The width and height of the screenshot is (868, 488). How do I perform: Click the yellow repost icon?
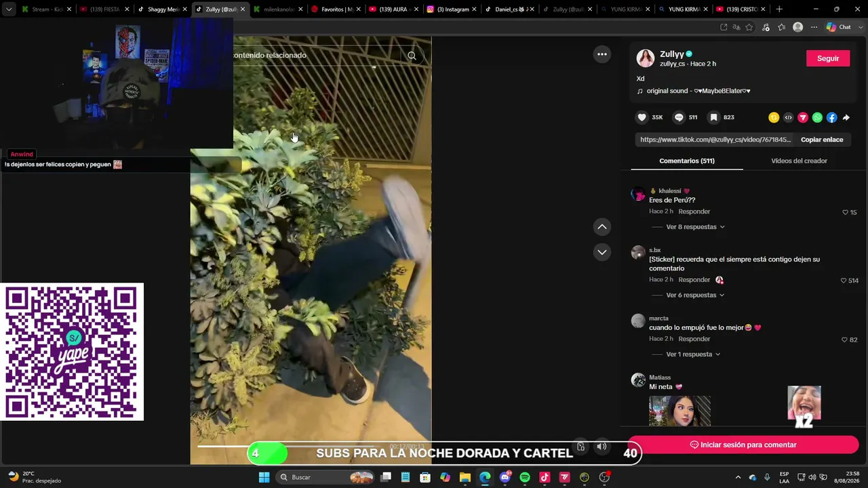774,117
